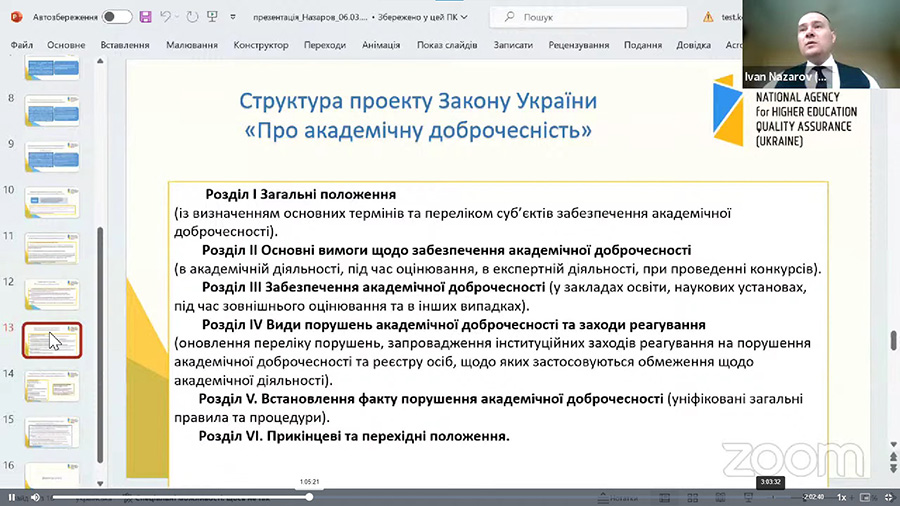The height and width of the screenshot is (506, 900).
Task: Switch to the Анімація ribbon tab
Action: click(x=381, y=45)
